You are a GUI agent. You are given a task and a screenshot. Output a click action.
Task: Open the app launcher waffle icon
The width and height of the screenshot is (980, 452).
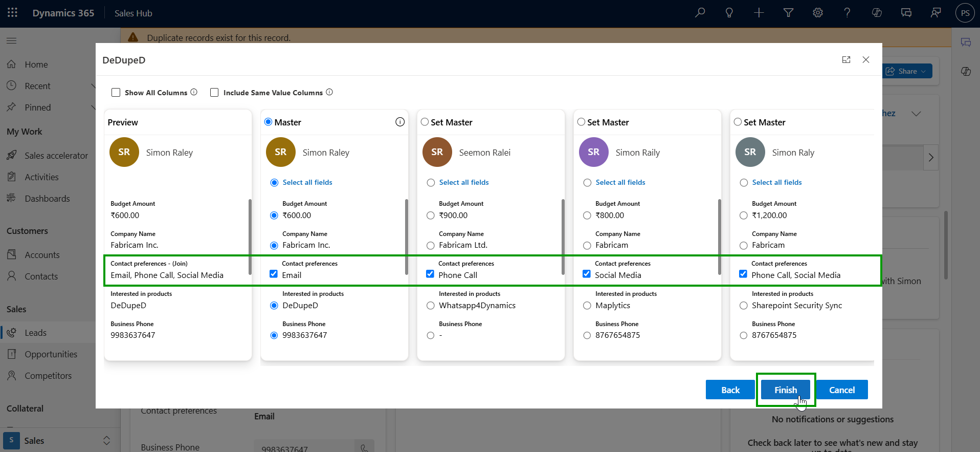point(12,13)
